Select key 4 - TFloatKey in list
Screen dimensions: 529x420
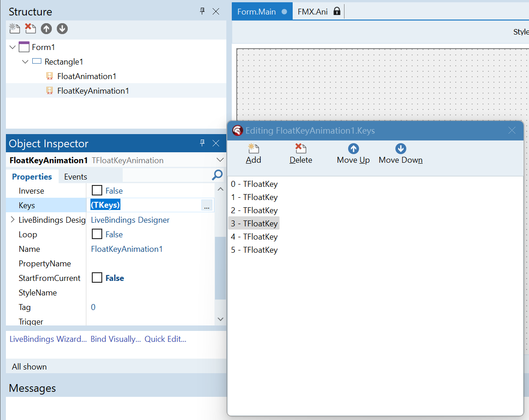254,237
